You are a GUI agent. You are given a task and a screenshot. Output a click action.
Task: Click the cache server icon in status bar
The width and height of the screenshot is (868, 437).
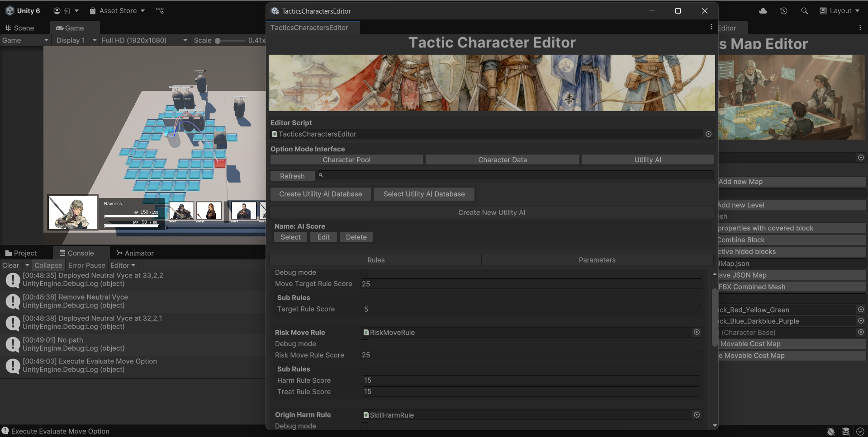point(846,432)
